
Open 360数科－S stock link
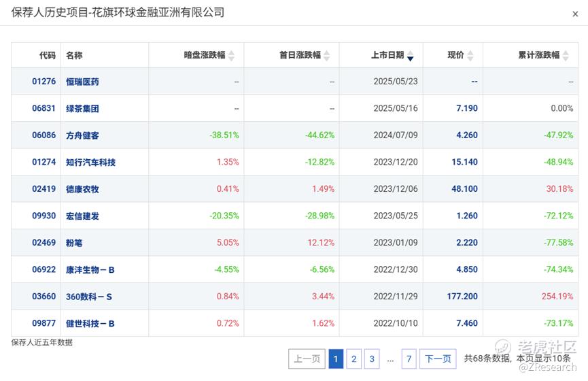click(x=89, y=297)
